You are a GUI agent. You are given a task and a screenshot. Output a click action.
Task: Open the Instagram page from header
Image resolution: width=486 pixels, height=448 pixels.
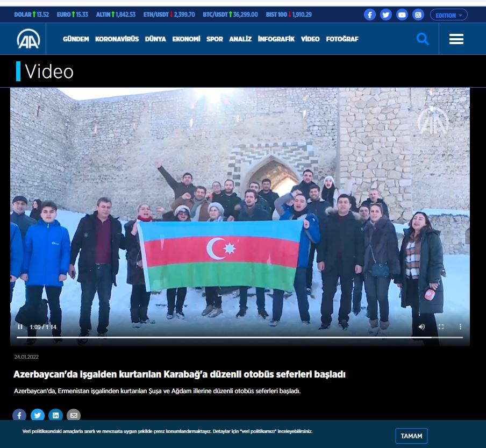[418, 15]
